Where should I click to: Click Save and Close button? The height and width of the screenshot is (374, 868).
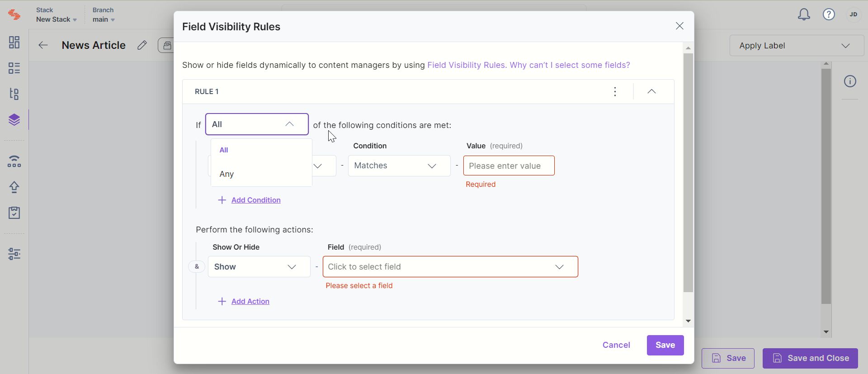pyautogui.click(x=810, y=358)
